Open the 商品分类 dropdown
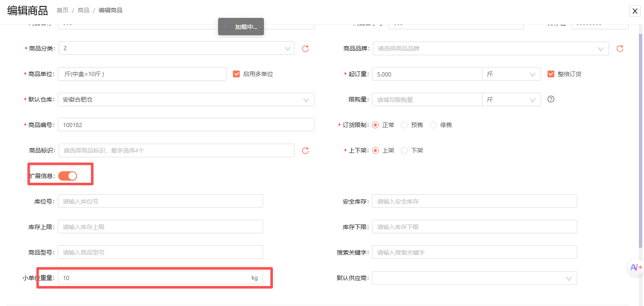 click(176, 48)
